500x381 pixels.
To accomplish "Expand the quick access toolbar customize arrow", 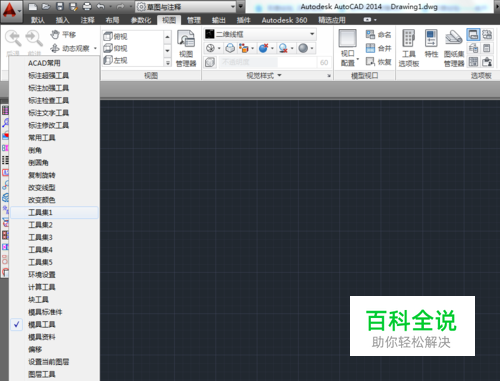I will [241, 6].
